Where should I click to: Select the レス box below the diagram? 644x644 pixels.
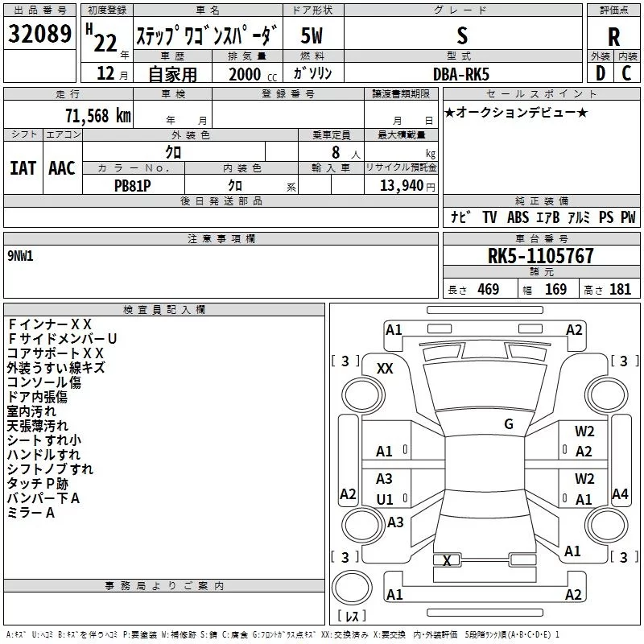click(351, 617)
